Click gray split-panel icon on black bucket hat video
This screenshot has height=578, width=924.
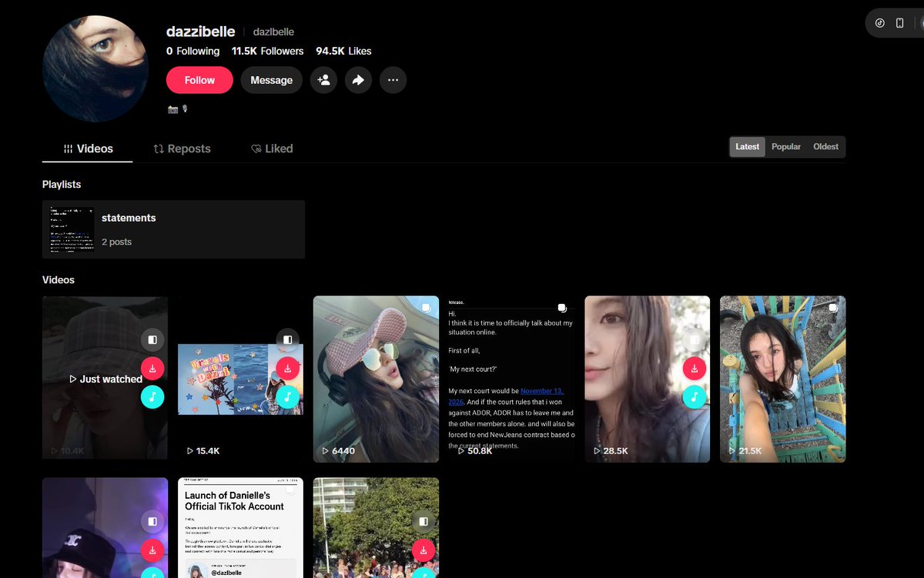[x=152, y=521]
